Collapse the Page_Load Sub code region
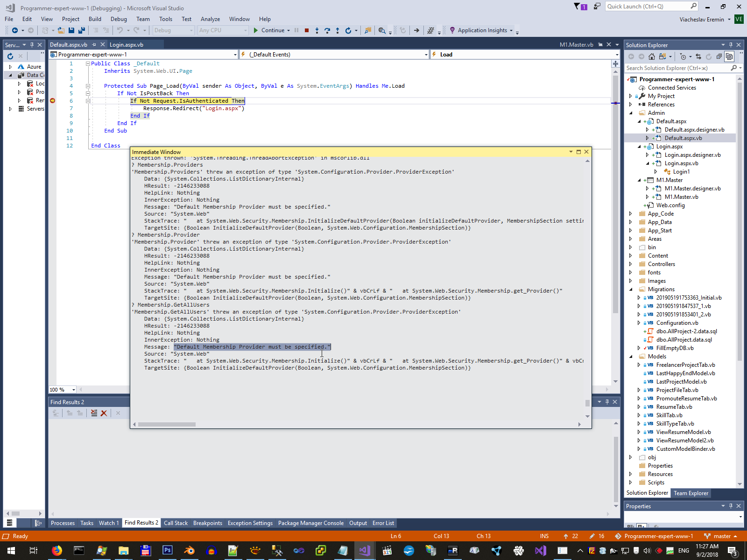 [x=88, y=86]
